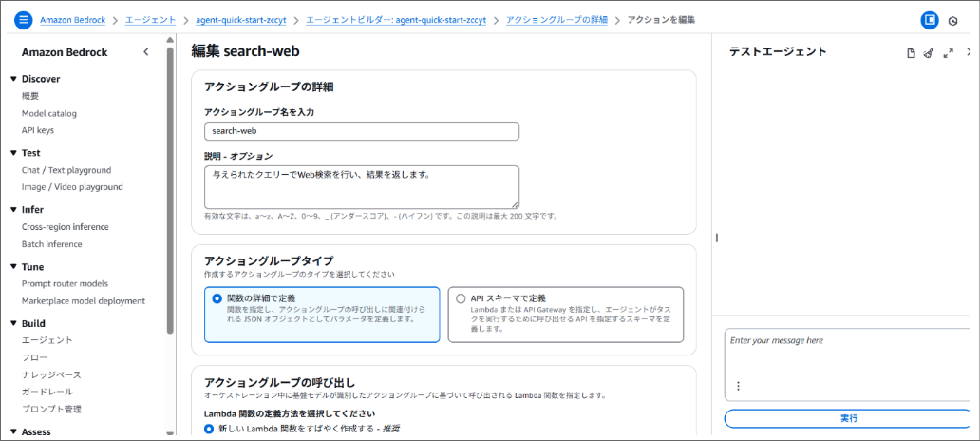Open the hexagon settings icon at top right
This screenshot has width=980, height=441.
[x=953, y=21]
